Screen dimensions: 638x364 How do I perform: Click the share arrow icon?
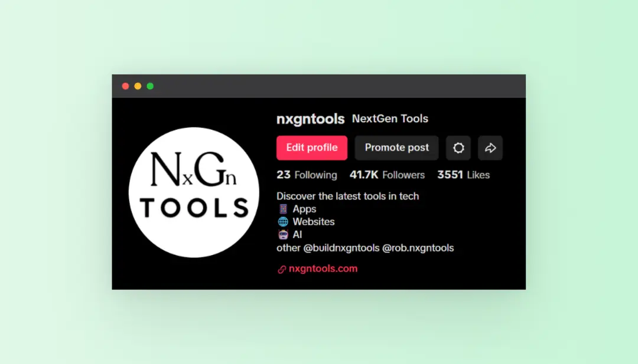pyautogui.click(x=490, y=148)
